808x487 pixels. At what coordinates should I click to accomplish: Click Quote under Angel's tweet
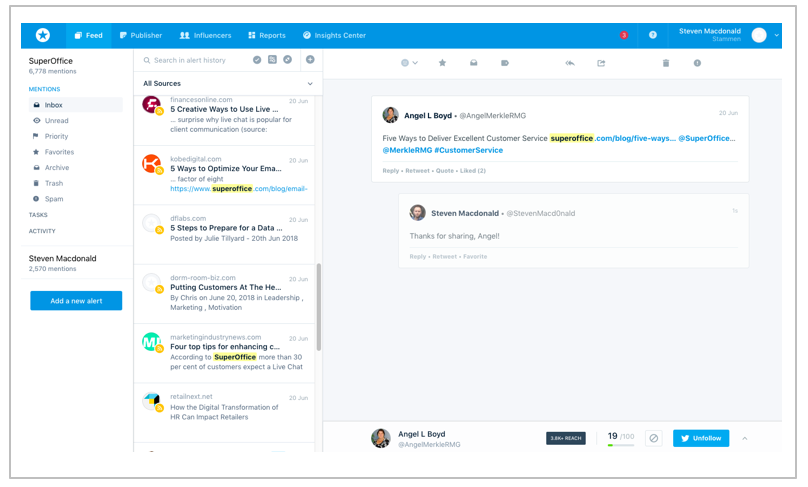[x=445, y=171]
